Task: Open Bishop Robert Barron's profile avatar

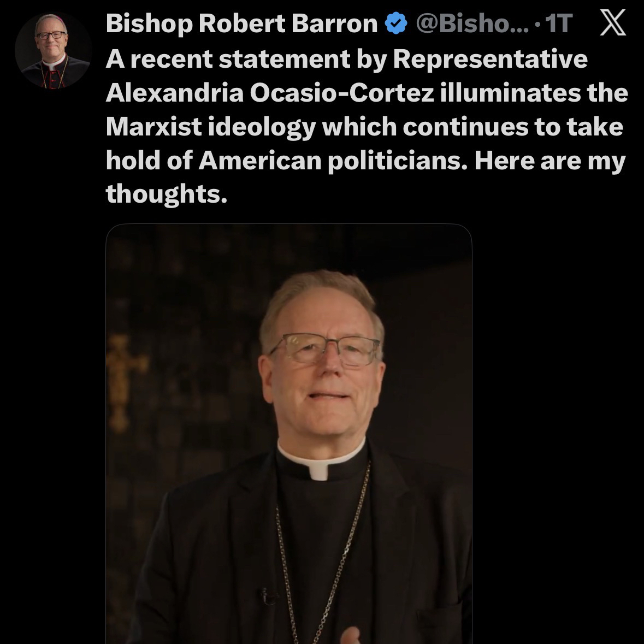Action: 52,51
